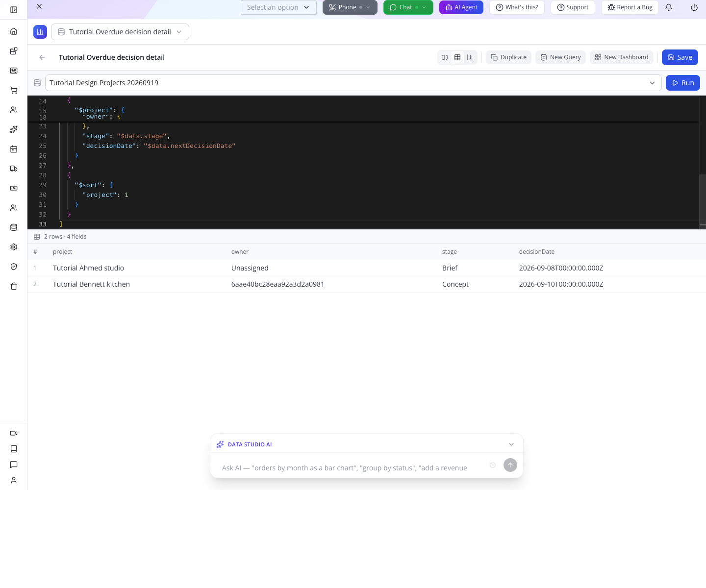This screenshot has width=706, height=588.
Task: Click the "$sort" line in code editor
Action: point(94,185)
